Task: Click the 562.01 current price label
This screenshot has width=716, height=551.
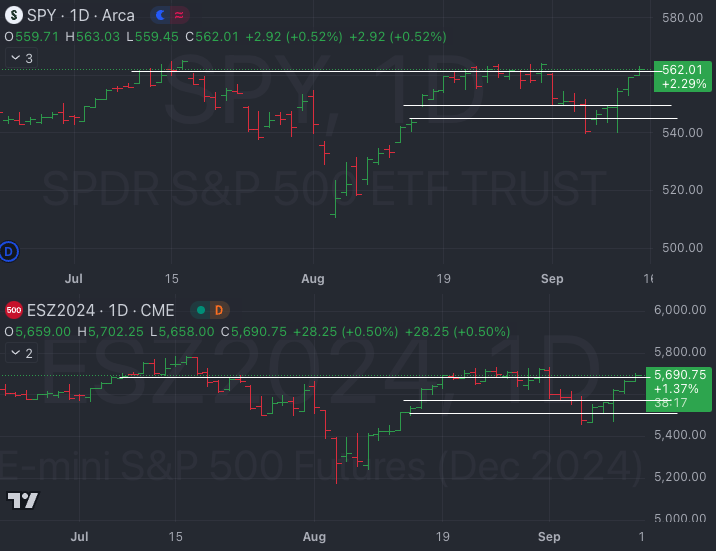Action: click(x=682, y=69)
